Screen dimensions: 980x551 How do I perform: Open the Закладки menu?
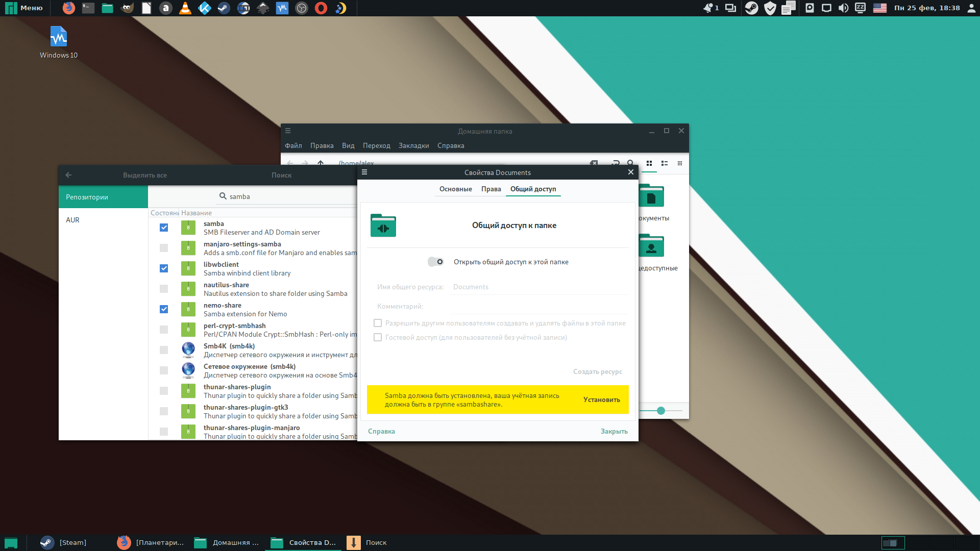point(413,146)
